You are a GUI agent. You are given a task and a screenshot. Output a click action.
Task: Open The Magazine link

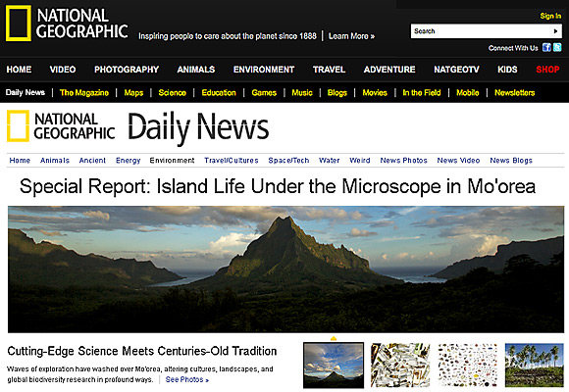84,93
